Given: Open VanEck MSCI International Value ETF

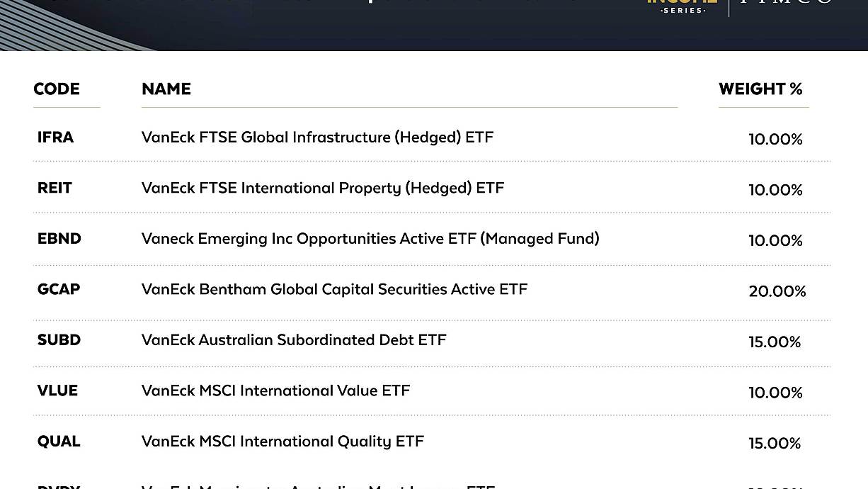Looking at the screenshot, I should [x=275, y=390].
